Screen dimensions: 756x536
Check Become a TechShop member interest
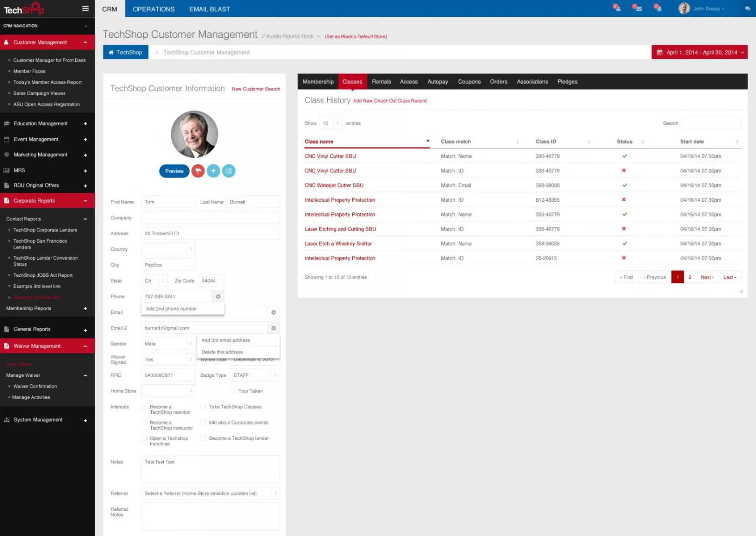144,407
